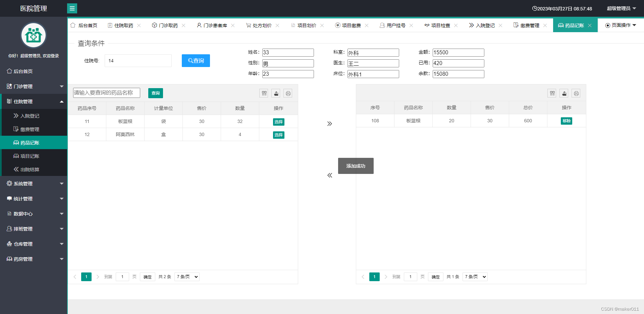The image size is (644, 314).
Task: Focus left pagination page number input
Action: 122,277
